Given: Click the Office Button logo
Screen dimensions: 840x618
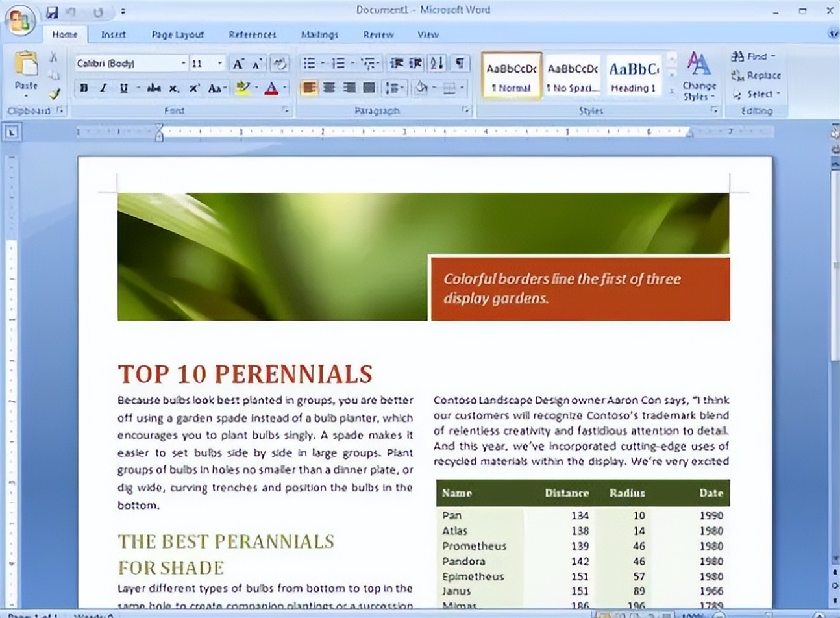Looking at the screenshot, I should pyautogui.click(x=19, y=19).
